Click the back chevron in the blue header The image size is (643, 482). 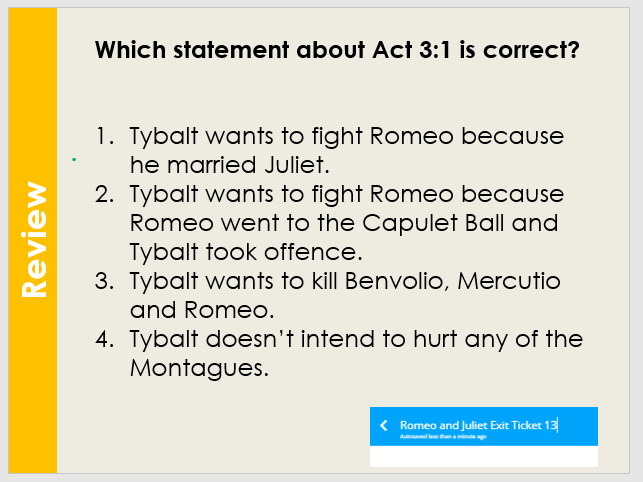[x=383, y=426]
